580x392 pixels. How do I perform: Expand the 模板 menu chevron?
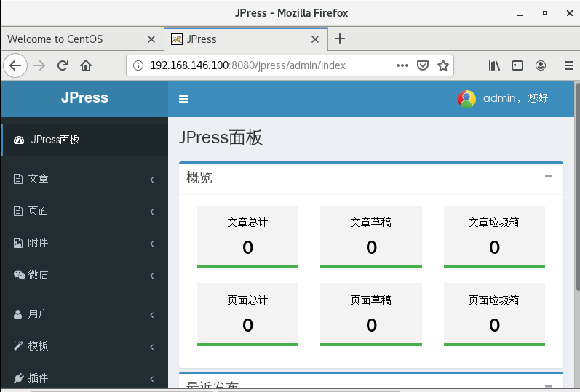coord(152,347)
